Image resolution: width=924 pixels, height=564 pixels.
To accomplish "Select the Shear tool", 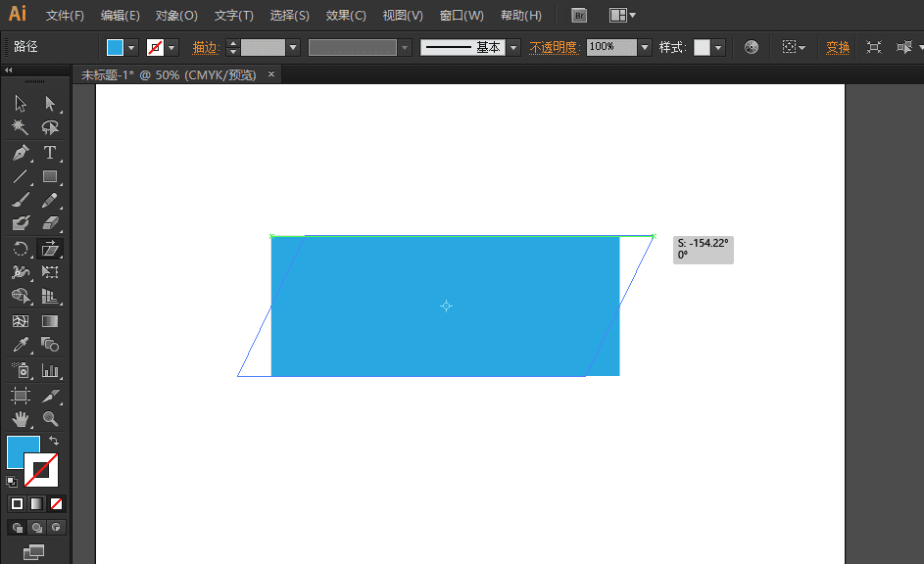I will click(50, 249).
